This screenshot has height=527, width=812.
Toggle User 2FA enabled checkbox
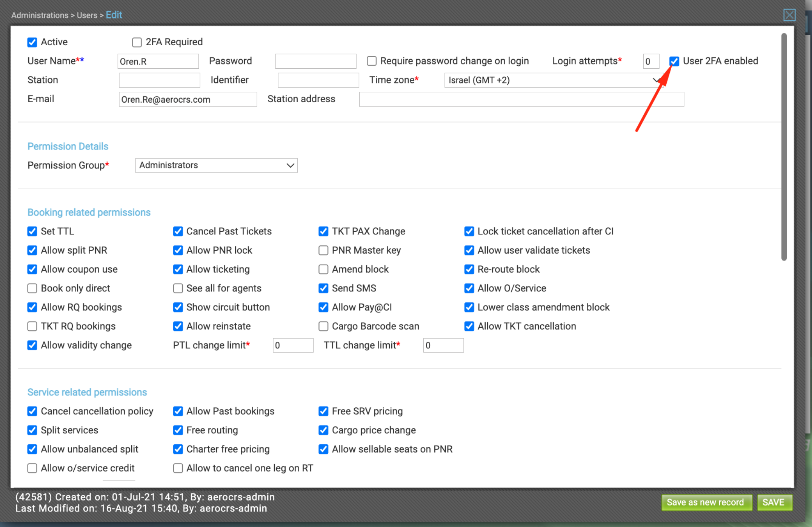[674, 61]
